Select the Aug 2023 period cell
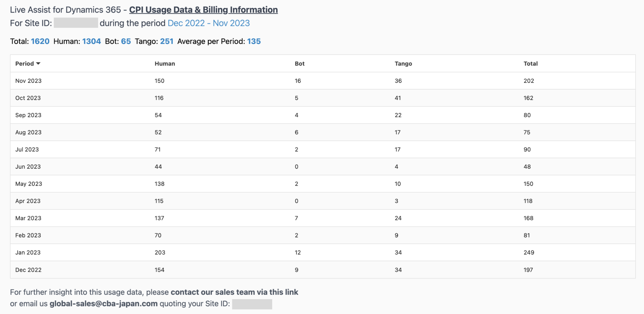This screenshot has height=314, width=644. point(28,132)
